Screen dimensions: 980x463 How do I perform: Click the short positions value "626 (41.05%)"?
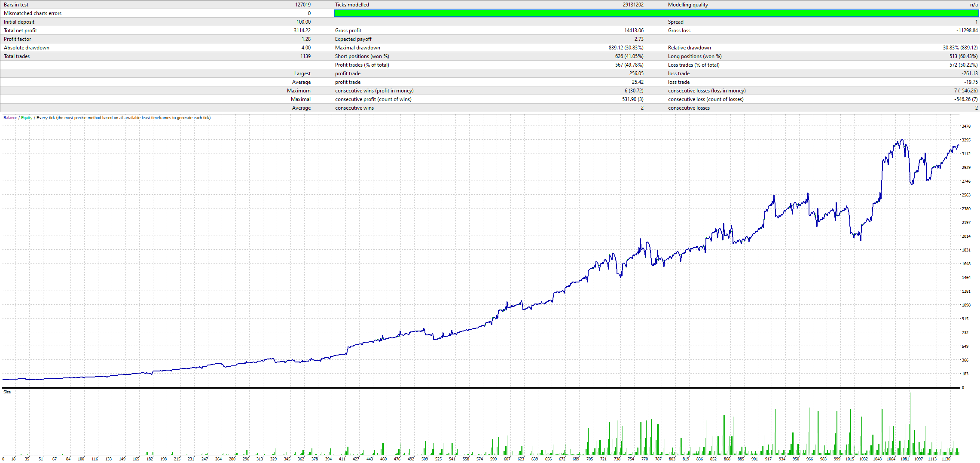point(629,56)
